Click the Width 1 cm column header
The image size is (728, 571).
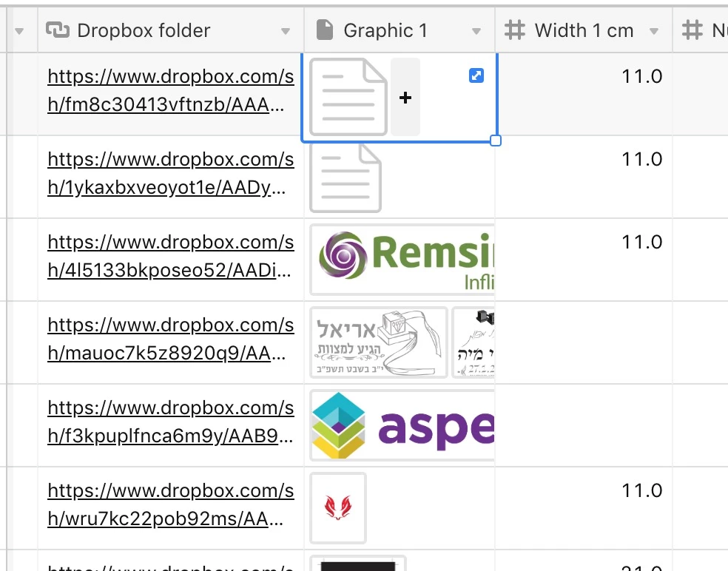coord(584,30)
